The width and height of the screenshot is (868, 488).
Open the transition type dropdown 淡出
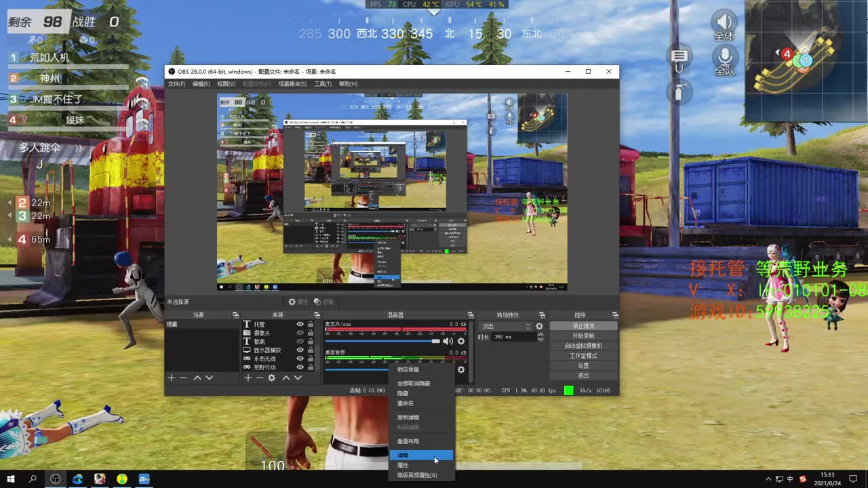(507, 326)
